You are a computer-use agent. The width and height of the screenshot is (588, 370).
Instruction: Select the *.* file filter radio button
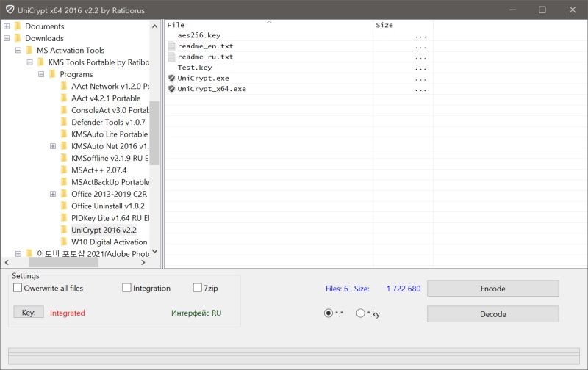329,313
